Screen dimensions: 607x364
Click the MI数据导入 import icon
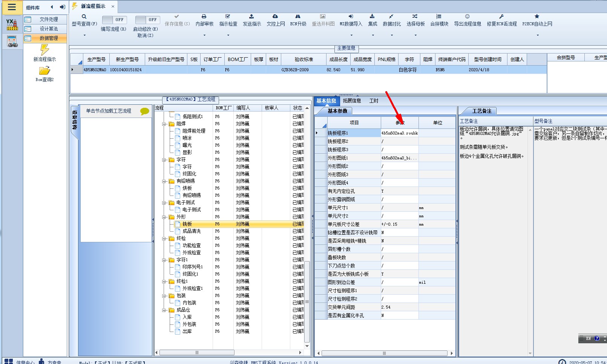[351, 17]
